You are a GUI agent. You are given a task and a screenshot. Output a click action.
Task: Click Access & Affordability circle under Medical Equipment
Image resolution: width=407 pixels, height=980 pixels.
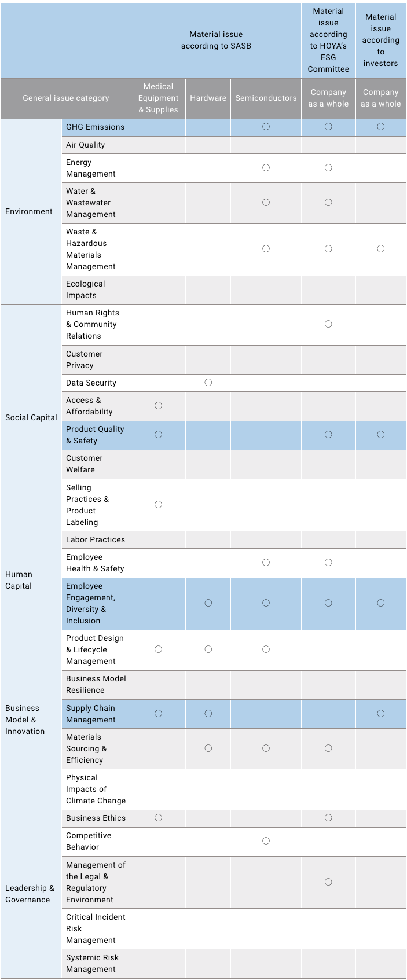point(158,406)
